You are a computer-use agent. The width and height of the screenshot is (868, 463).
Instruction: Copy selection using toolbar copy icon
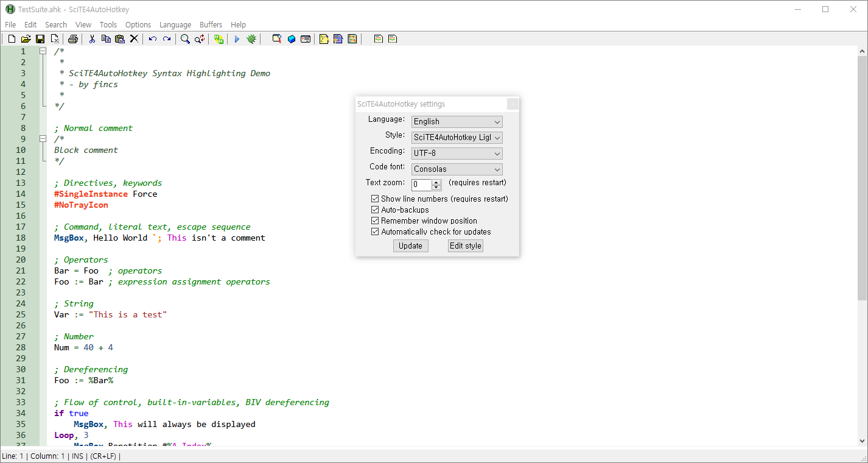pos(106,39)
